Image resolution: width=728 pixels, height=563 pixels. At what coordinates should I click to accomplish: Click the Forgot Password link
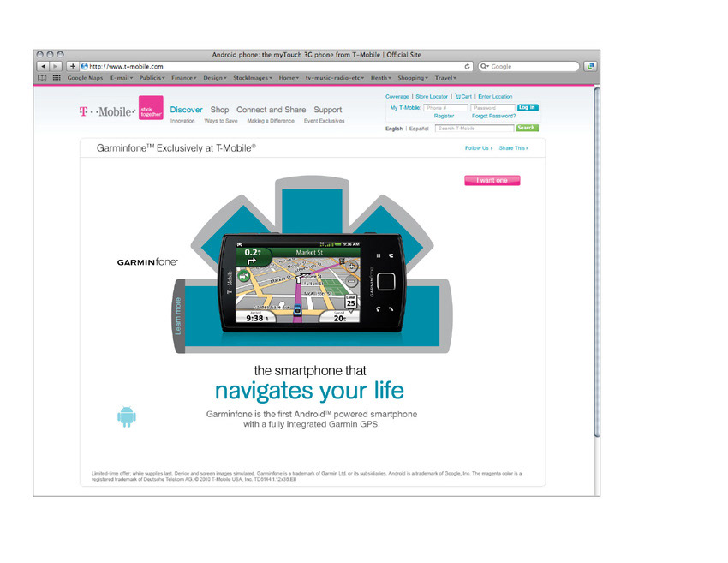(493, 117)
